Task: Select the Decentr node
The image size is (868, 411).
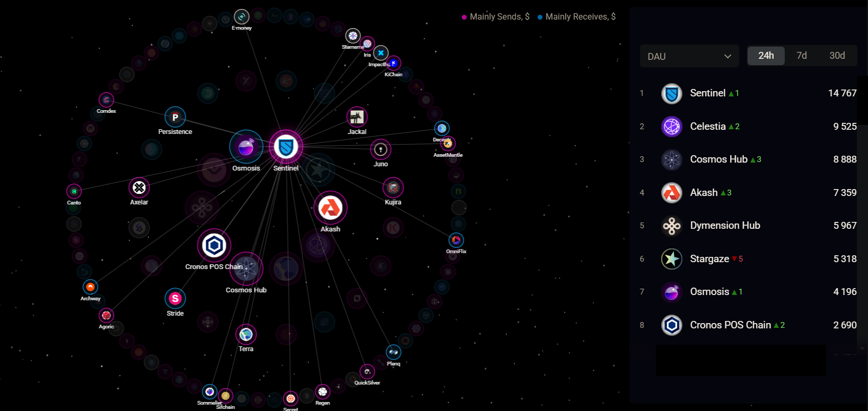Action: (x=442, y=128)
